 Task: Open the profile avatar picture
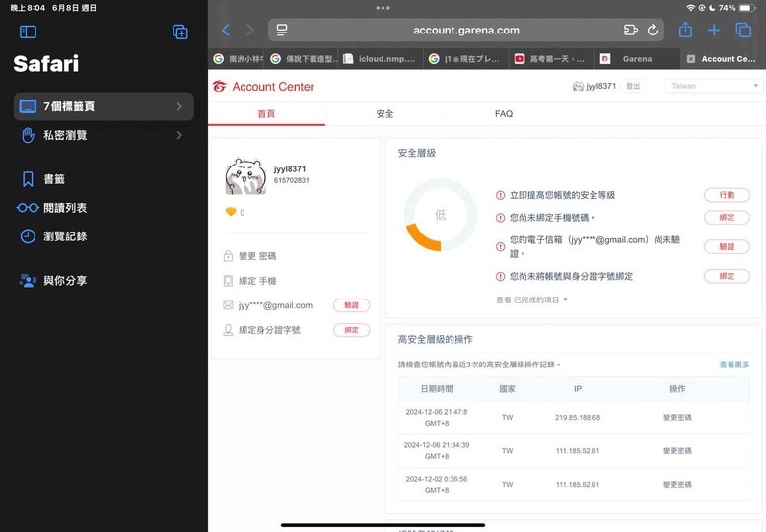[245, 176]
